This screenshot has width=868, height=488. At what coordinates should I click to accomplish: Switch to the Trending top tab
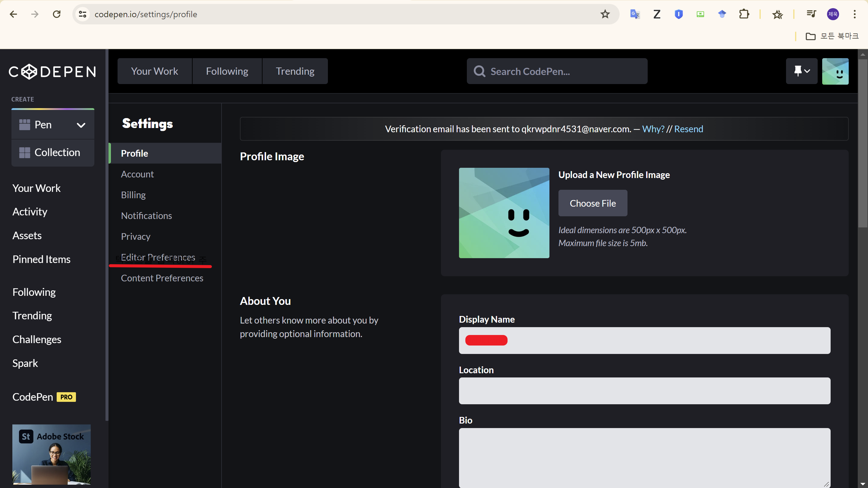pos(295,71)
